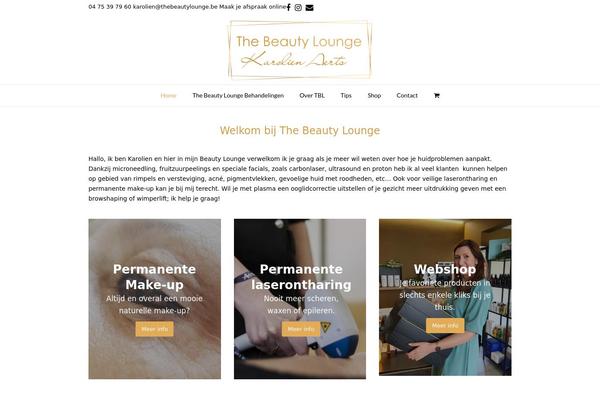
Task: Click The Beauty Lounge logo
Action: tap(300, 50)
